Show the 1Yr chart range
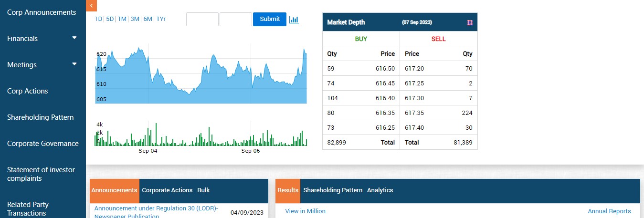The height and width of the screenshot is (218, 644). coord(161,19)
